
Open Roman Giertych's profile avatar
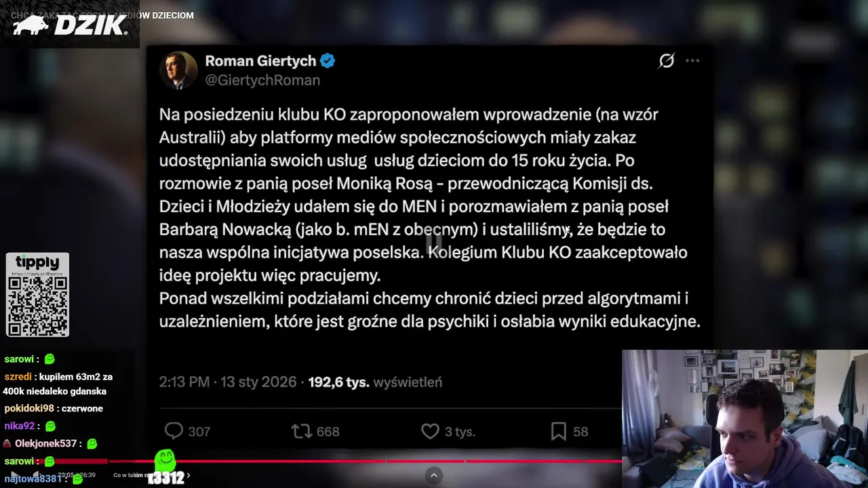click(178, 70)
